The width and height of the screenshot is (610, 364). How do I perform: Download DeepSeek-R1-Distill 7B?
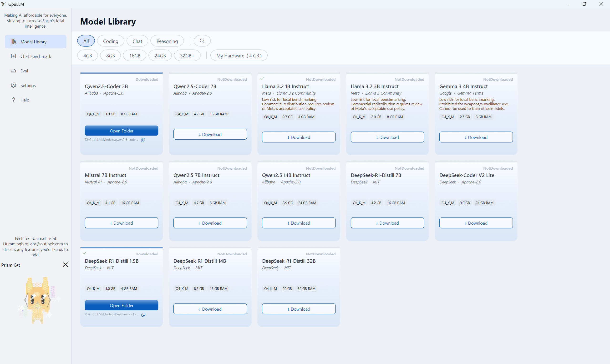[x=387, y=223]
